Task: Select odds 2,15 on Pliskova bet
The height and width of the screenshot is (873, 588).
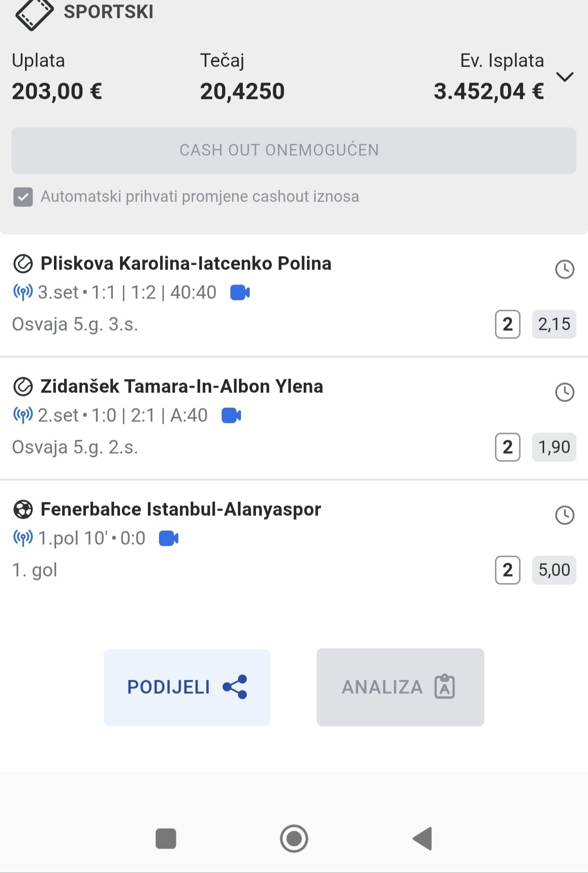Action: pyautogui.click(x=554, y=324)
